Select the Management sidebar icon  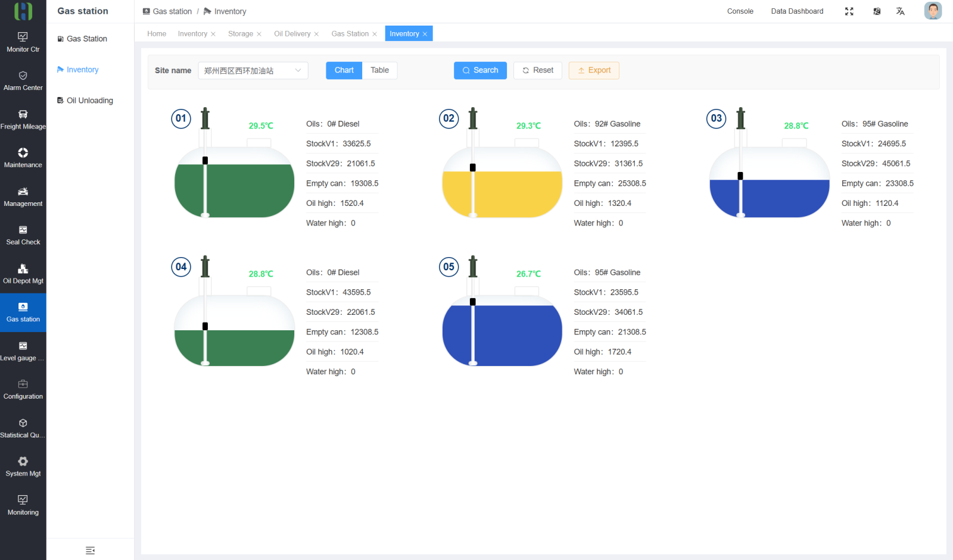(23, 197)
